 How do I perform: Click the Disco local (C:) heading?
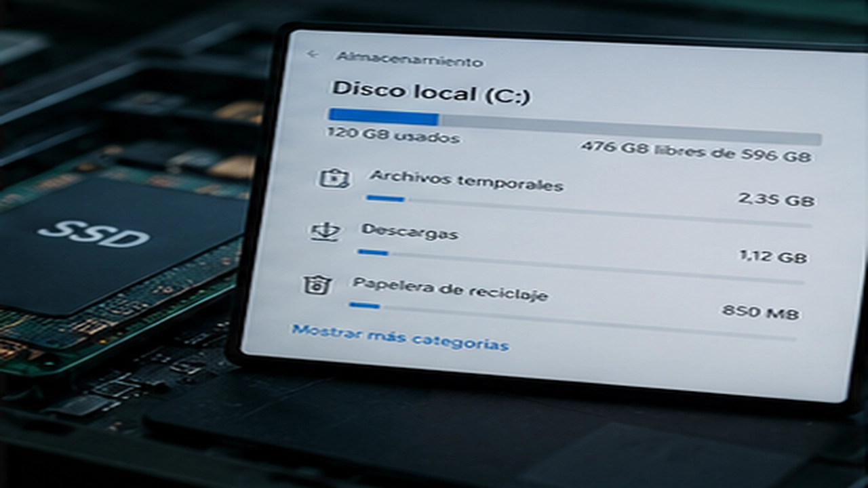pyautogui.click(x=431, y=91)
